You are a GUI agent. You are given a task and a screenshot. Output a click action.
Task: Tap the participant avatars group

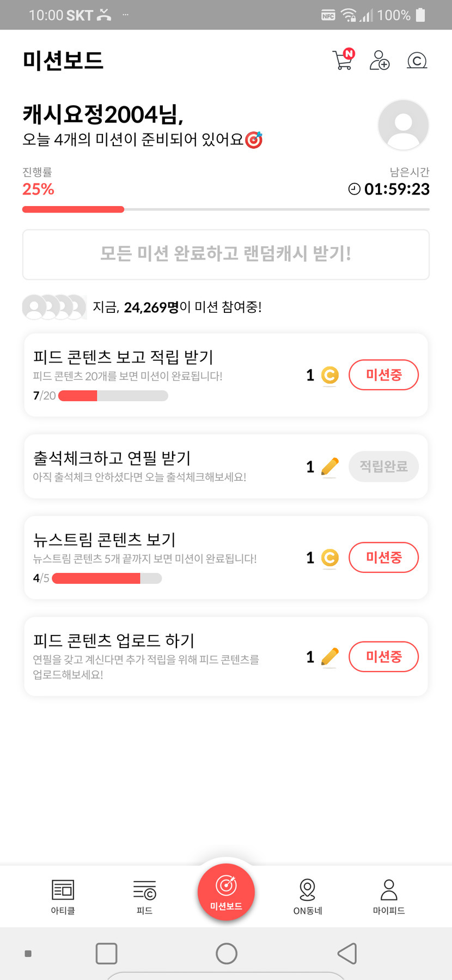coord(54,307)
